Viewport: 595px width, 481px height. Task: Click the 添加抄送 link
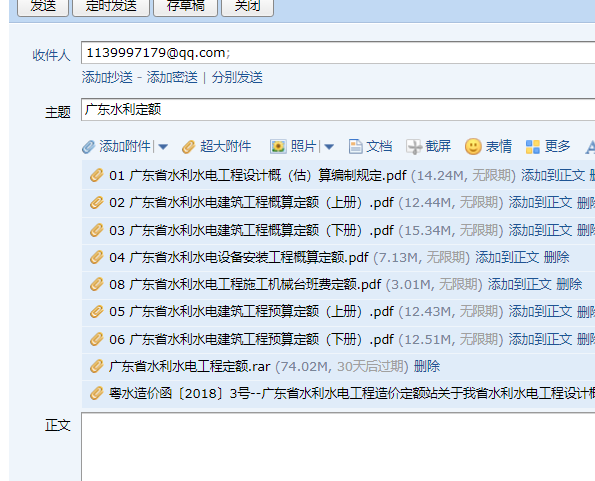[x=107, y=77]
